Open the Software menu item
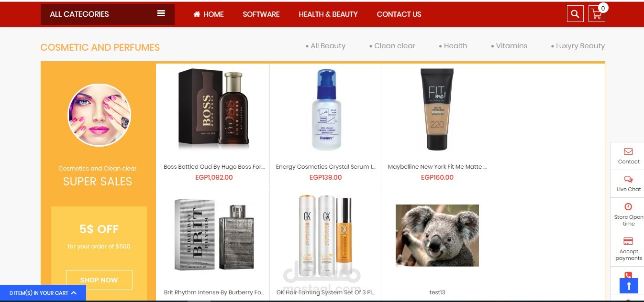Screen dimensions: 644x302 (x=261, y=14)
